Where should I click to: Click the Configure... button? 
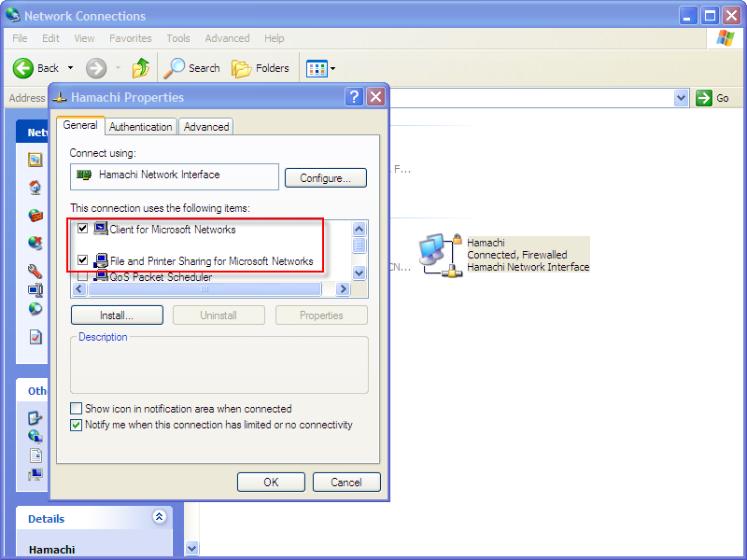(325, 178)
